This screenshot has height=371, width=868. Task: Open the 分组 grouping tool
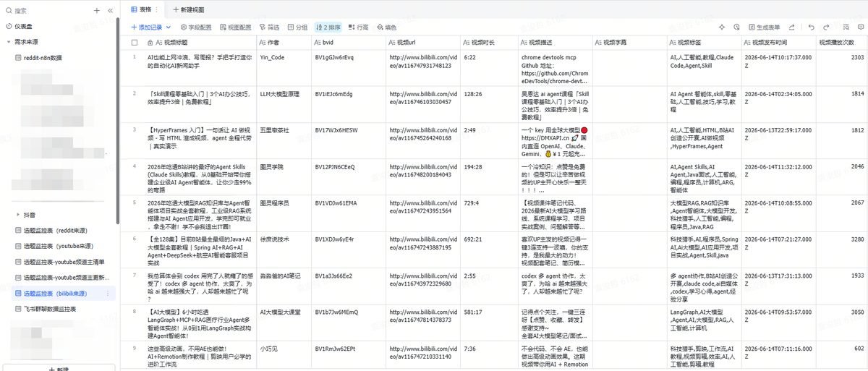[297, 27]
